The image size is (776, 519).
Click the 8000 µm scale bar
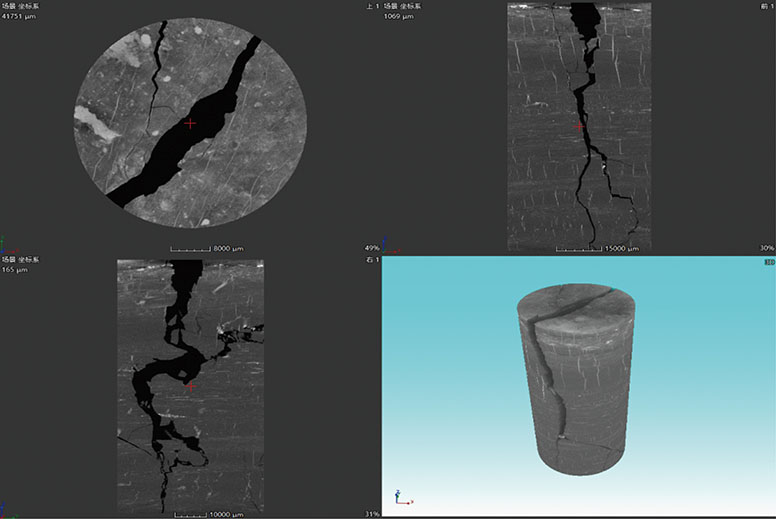point(207,249)
